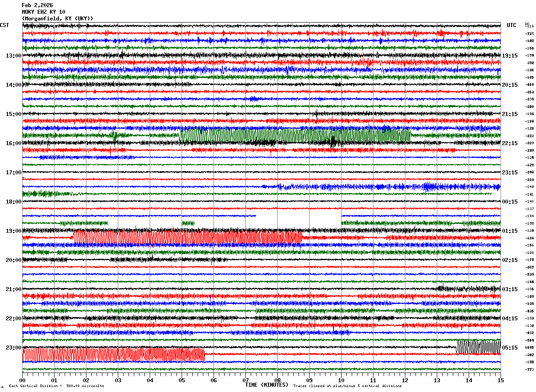
Task: Click minute tick label 05 on bottom axis
Action: (x=182, y=380)
